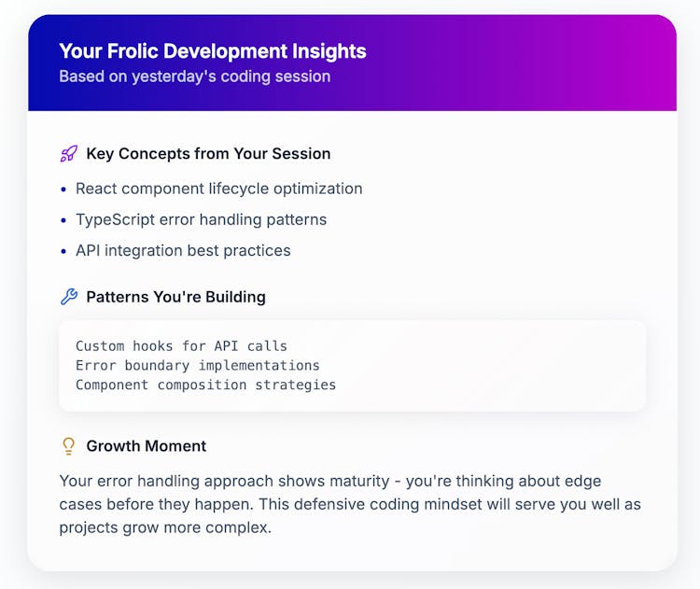Image resolution: width=700 pixels, height=589 pixels.
Task: Click the "Based on yesterday's coding session" subtitle
Action: tap(194, 77)
